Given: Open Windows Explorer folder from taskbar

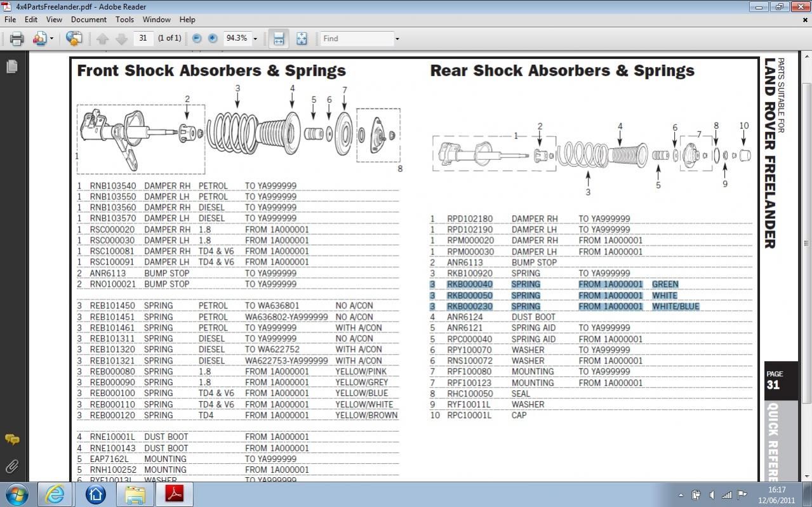Looking at the screenshot, I should (135, 494).
